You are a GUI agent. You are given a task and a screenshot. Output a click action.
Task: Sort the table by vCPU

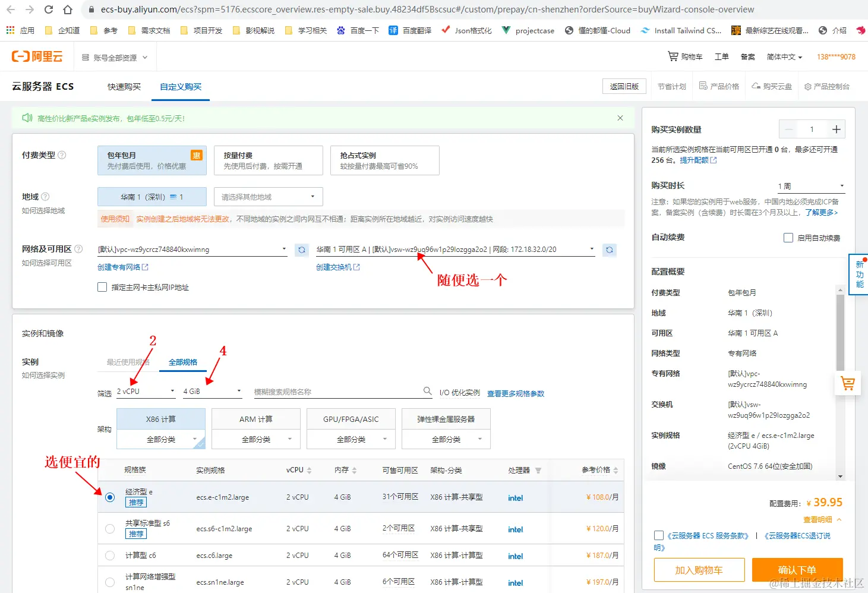click(x=310, y=471)
